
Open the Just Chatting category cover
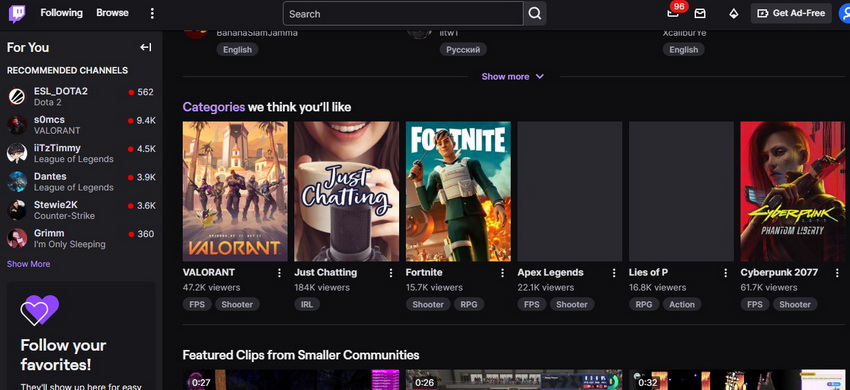point(346,191)
